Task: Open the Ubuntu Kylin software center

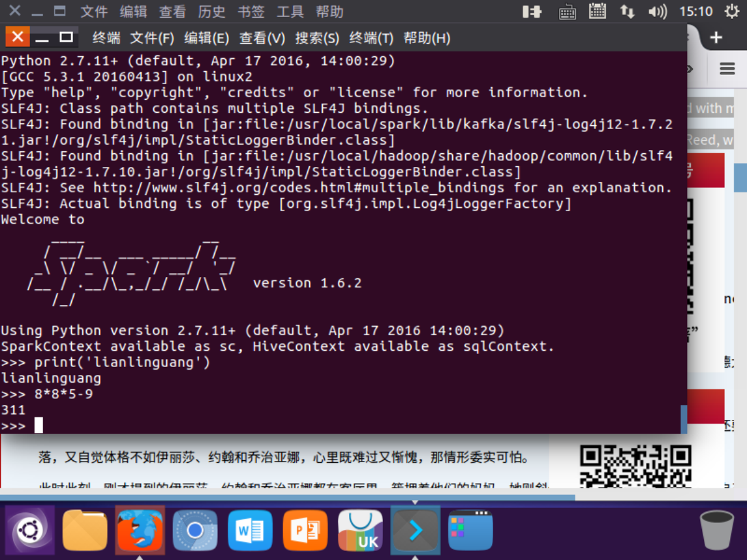Action: pyautogui.click(x=360, y=530)
